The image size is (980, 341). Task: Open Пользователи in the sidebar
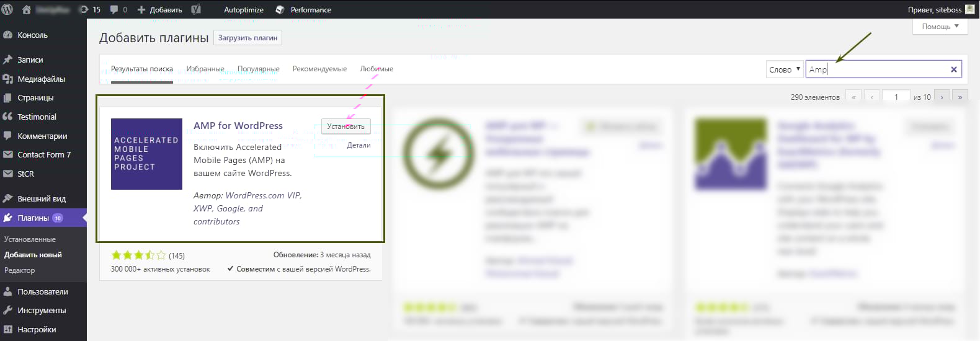point(43,291)
